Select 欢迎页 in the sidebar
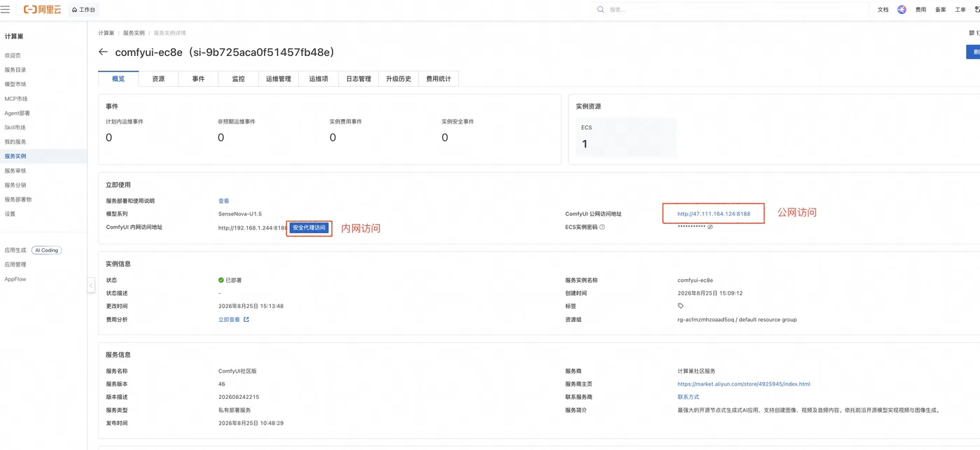The width and height of the screenshot is (980, 450). pyautogui.click(x=13, y=55)
